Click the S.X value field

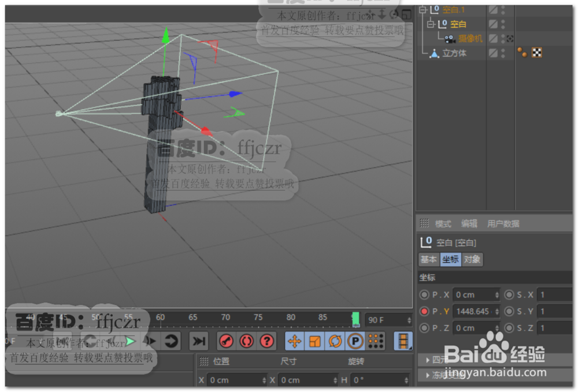click(x=555, y=295)
